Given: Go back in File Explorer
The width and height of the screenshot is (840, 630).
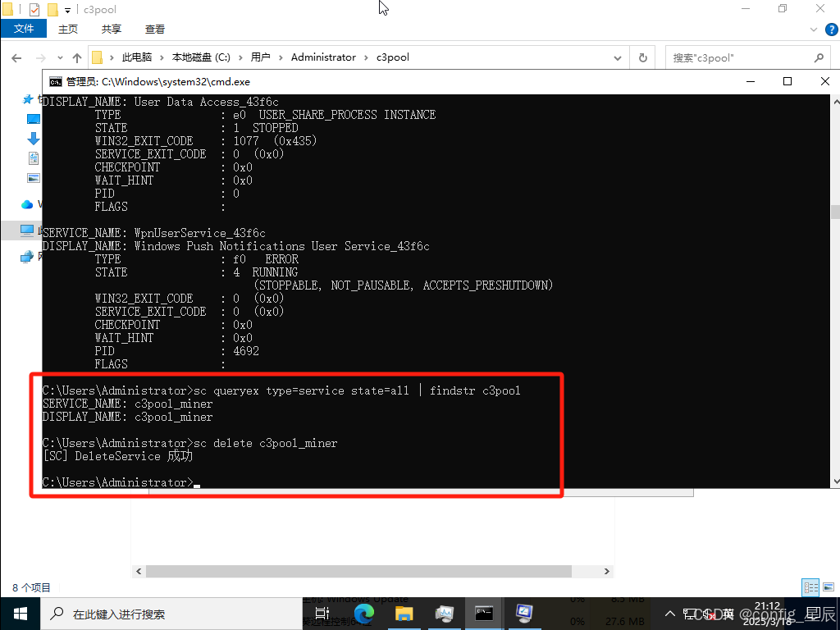Looking at the screenshot, I should tap(16, 58).
